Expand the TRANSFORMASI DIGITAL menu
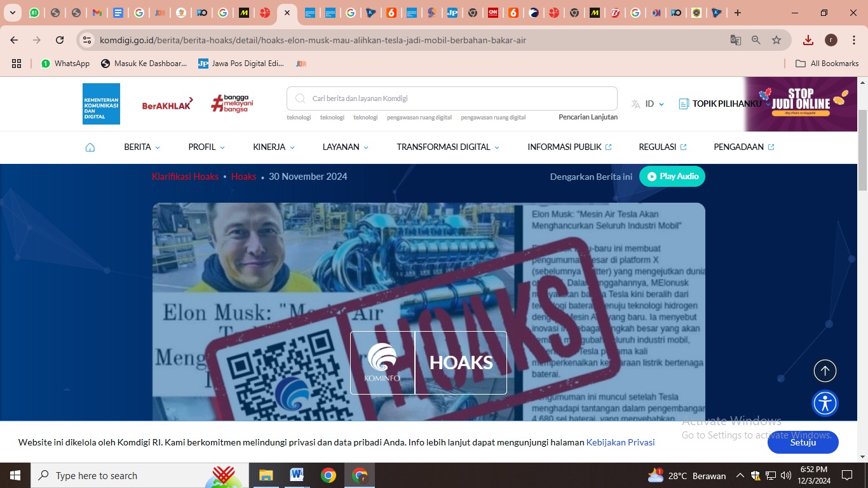Viewport: 868px width, 488px height. (448, 147)
